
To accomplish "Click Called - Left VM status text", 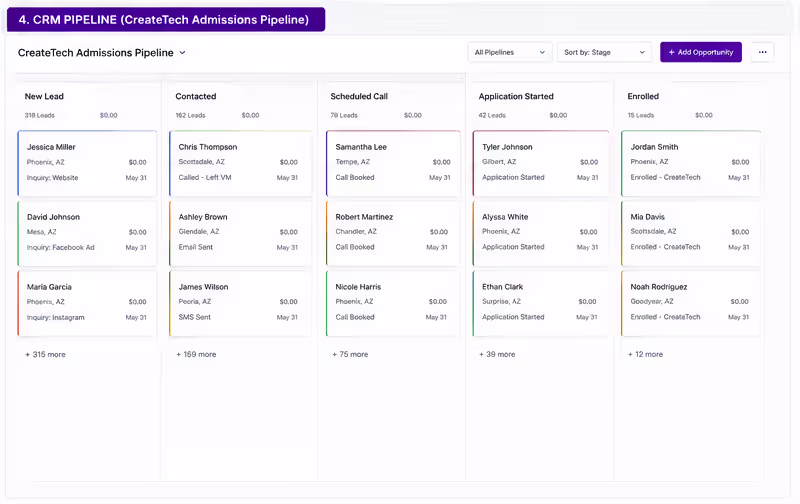I will [x=205, y=178].
